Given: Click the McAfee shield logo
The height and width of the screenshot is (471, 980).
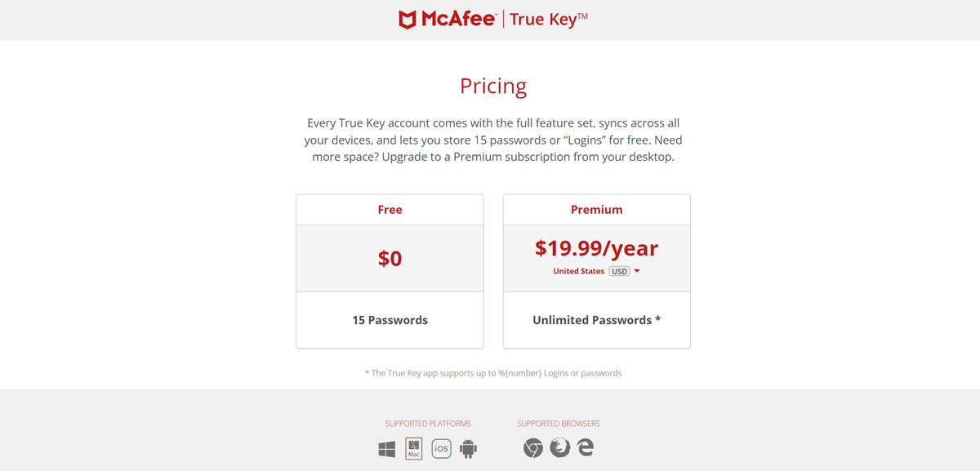Looking at the screenshot, I should tap(406, 19).
